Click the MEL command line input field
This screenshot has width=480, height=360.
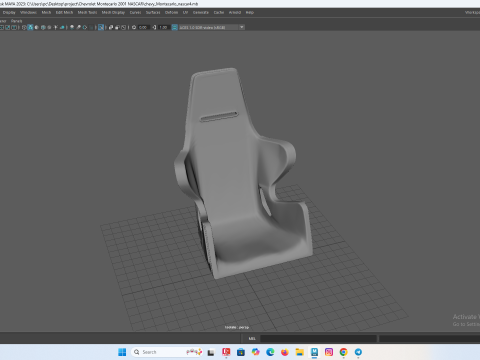click(x=318, y=339)
